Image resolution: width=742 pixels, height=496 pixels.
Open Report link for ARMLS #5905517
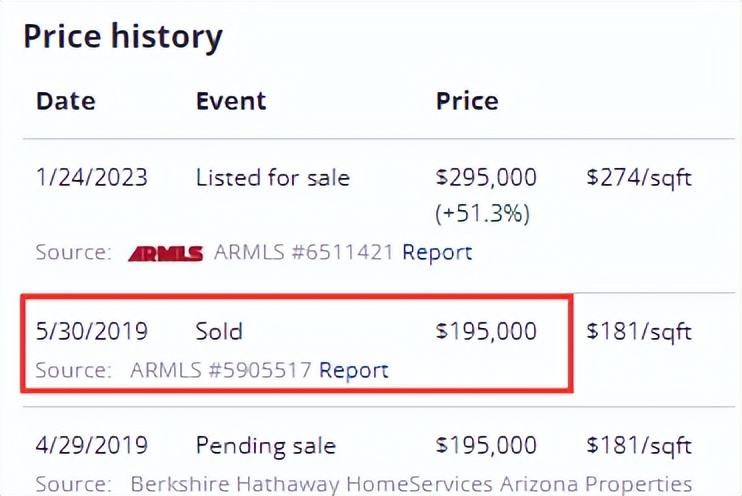pos(354,370)
